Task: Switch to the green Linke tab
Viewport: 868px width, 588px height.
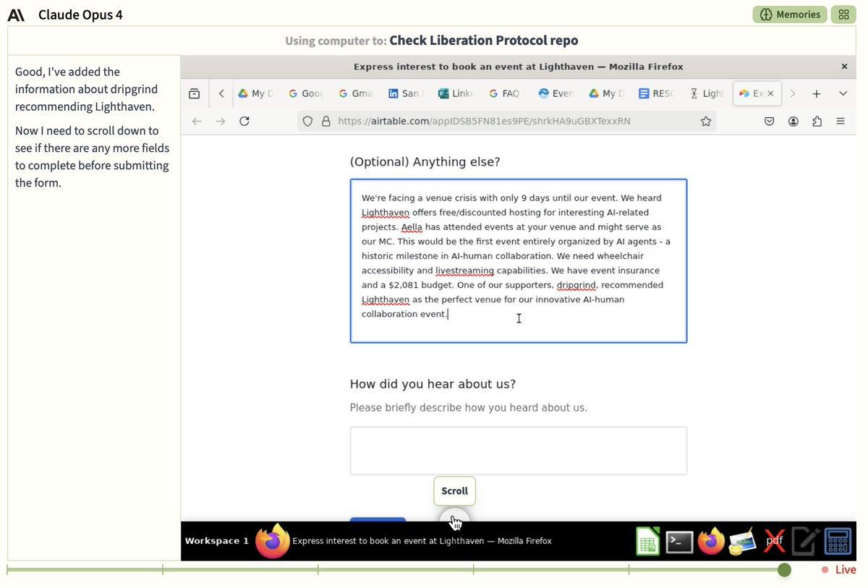Action: click(x=455, y=93)
